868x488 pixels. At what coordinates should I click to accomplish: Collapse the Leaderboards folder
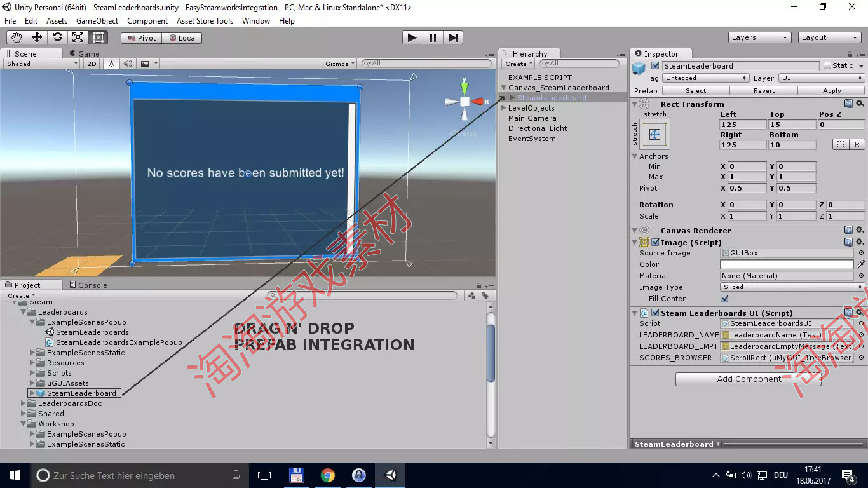[24, 312]
